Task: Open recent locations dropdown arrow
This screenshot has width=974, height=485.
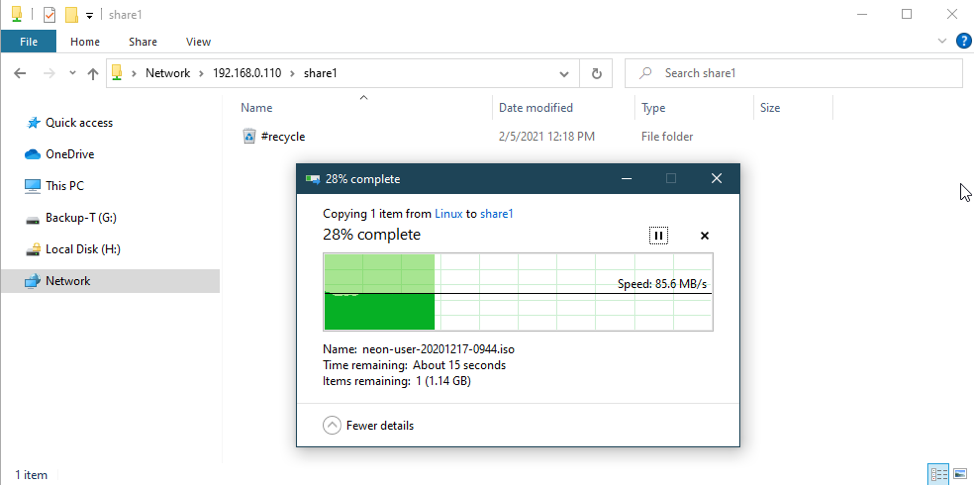Action: [72, 73]
